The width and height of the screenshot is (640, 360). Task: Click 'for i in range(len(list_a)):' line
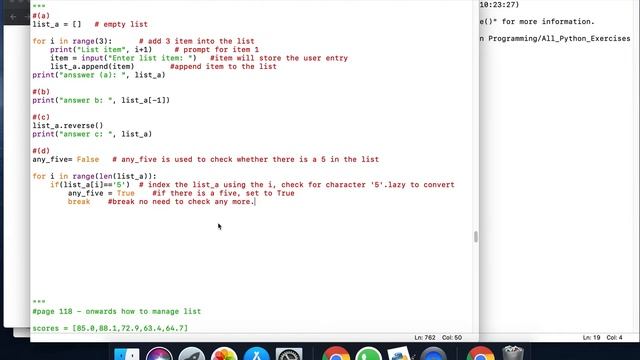94,176
